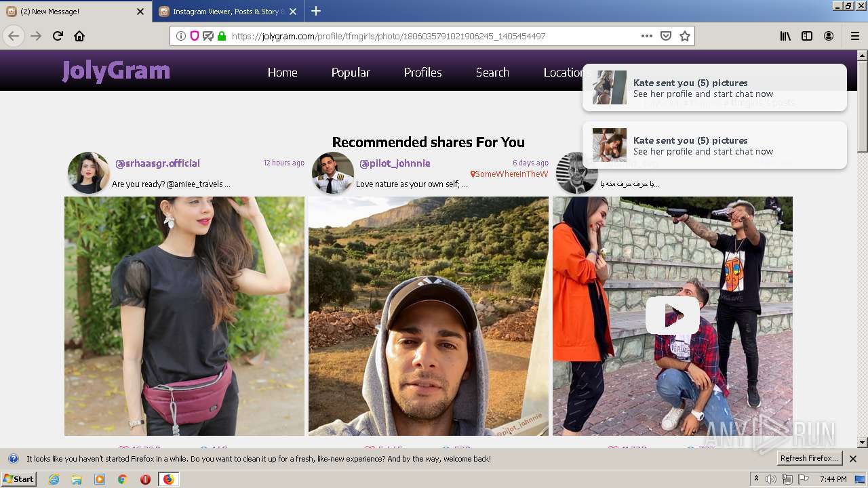Open Search in JolyGram navigation
This screenshot has height=488, width=868.
pos(492,73)
